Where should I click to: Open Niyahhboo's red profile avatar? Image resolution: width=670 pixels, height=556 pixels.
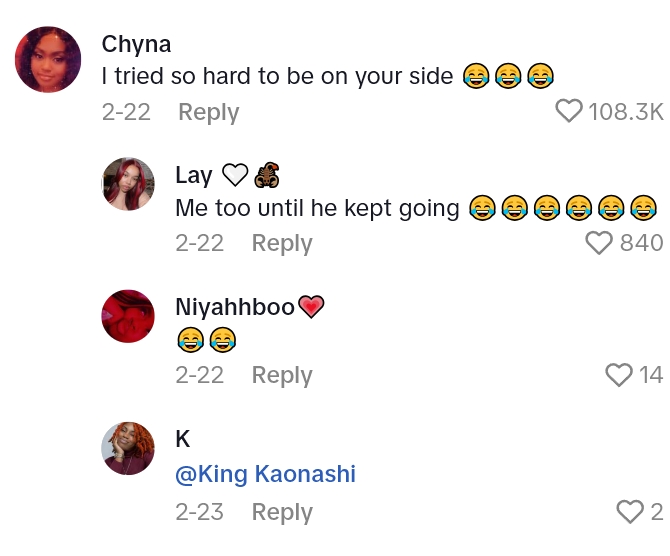128,316
